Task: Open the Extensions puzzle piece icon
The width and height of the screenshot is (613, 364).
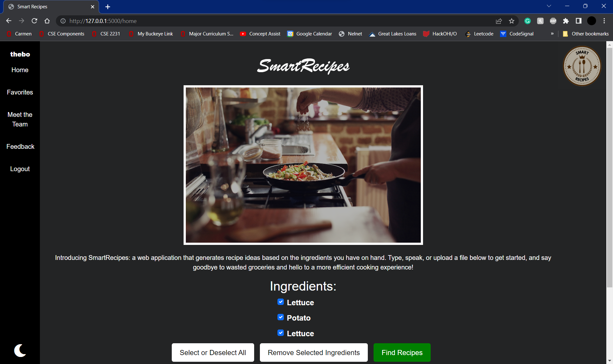Action: [566, 21]
